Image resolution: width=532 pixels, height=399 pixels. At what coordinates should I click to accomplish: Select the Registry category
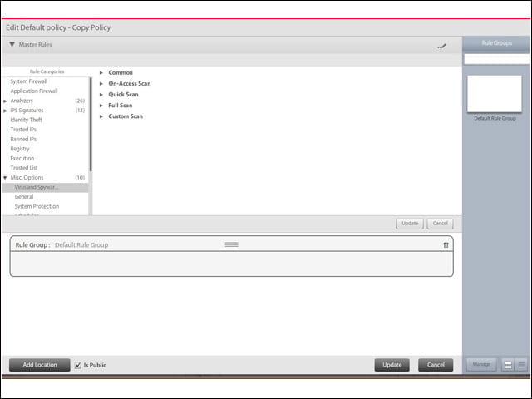click(20, 149)
